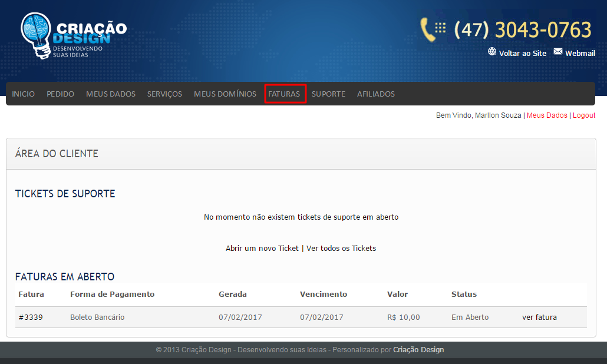
Task: Click the golden phone icon
Action: pyautogui.click(x=428, y=29)
